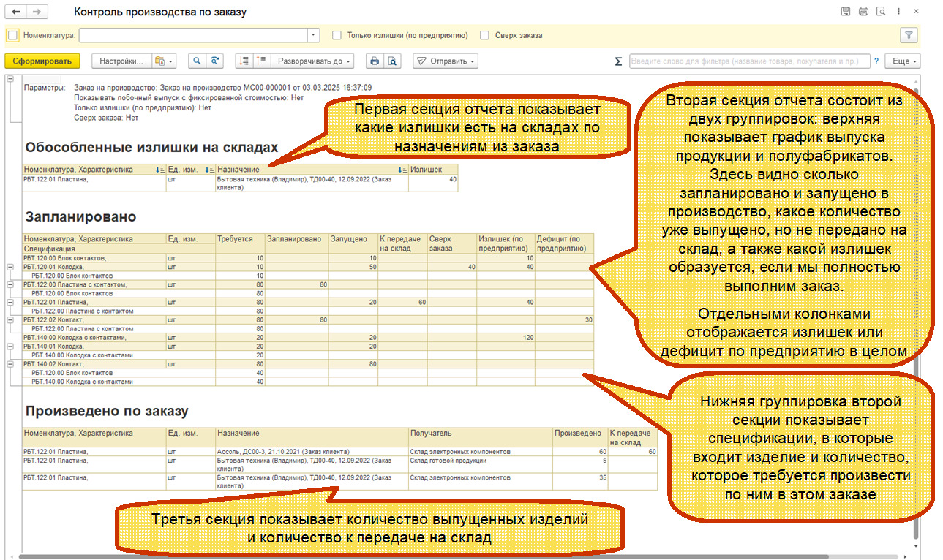Click the printer icon in the title bar
943x560 pixels.
click(863, 12)
